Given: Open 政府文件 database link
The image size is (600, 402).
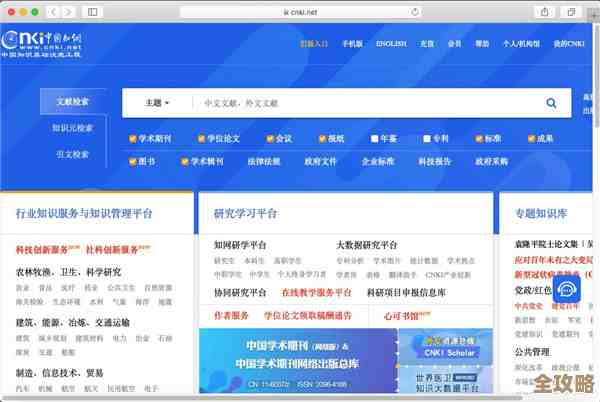Looking at the screenshot, I should tap(320, 162).
